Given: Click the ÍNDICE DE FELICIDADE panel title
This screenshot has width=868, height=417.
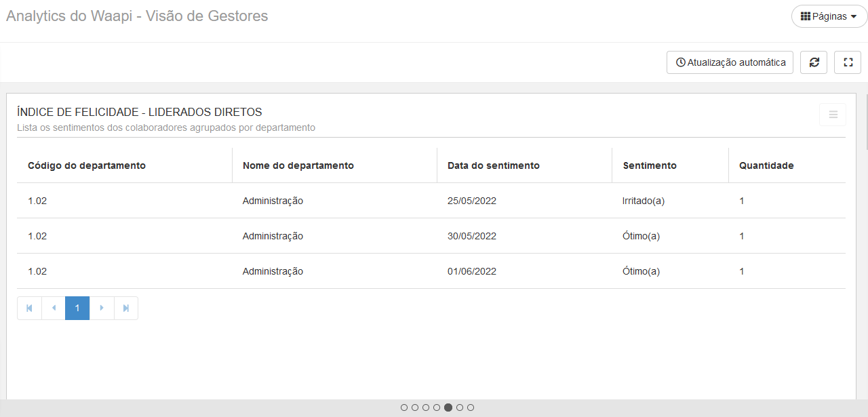Looking at the screenshot, I should [140, 112].
